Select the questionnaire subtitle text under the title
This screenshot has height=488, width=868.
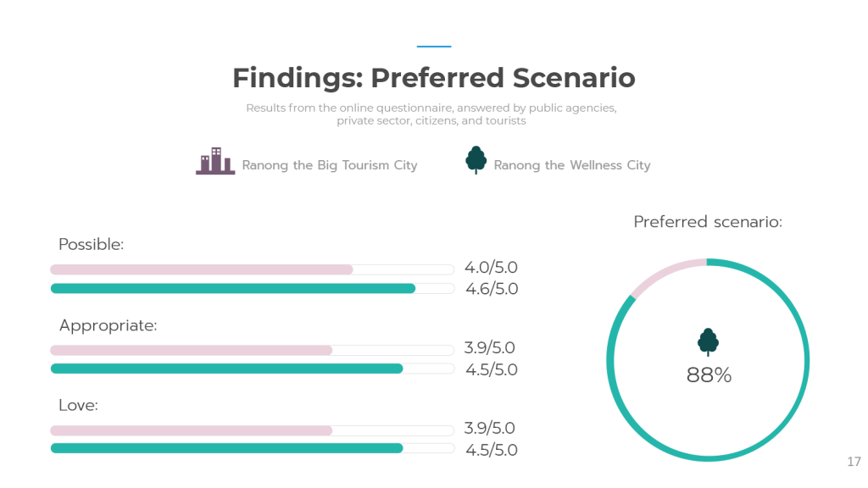[x=431, y=114]
